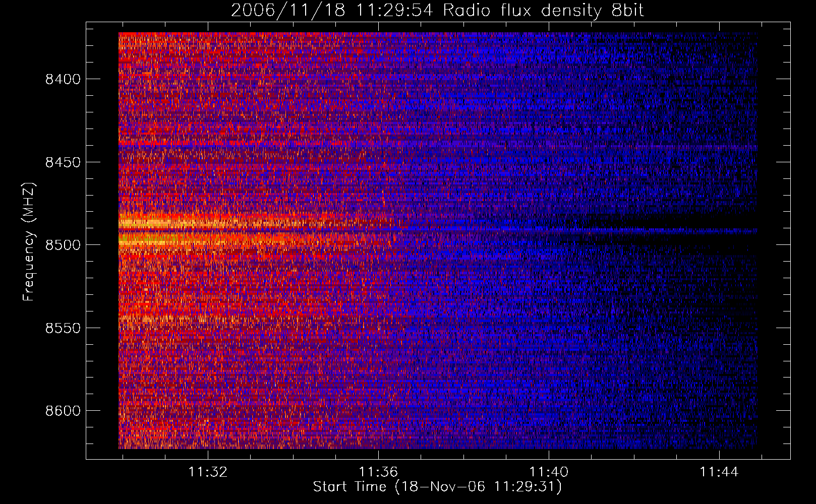This screenshot has width=816, height=504.
Task: Click the 11:44 time tick label
Action: coord(719,472)
